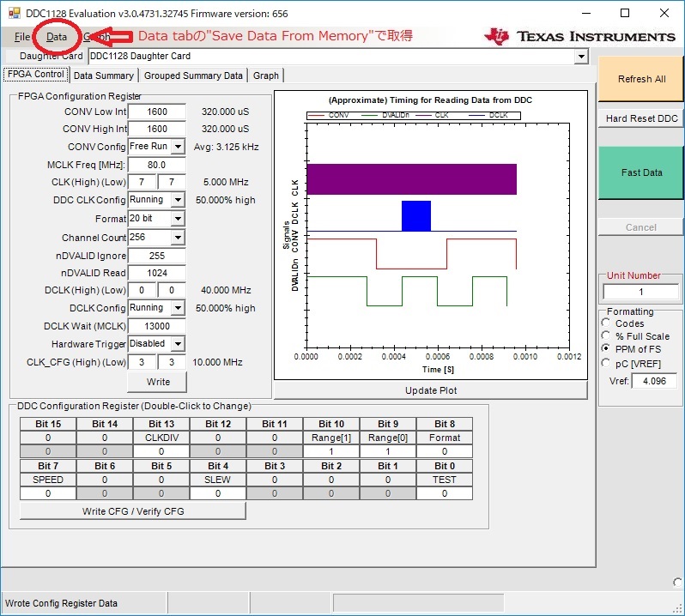Screen dimensions: 685x616
Task: Click the DCLK High value field
Action: (142, 290)
